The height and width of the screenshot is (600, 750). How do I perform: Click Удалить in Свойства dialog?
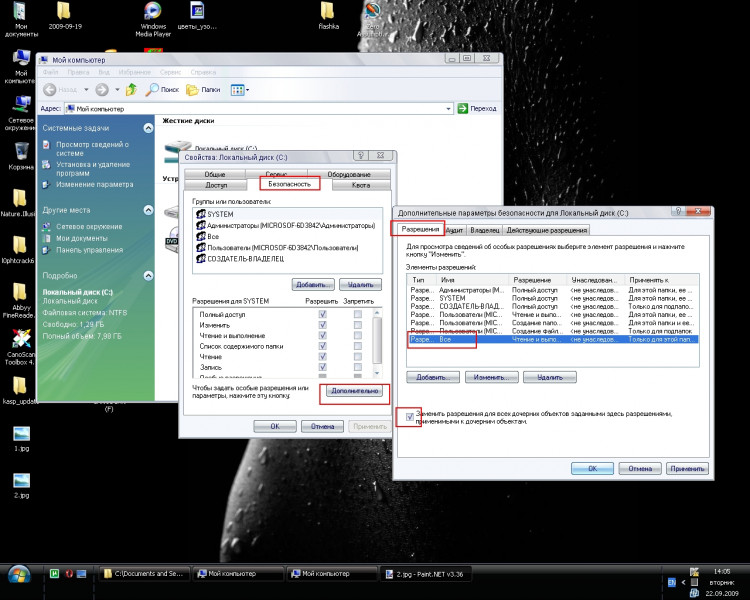(360, 285)
